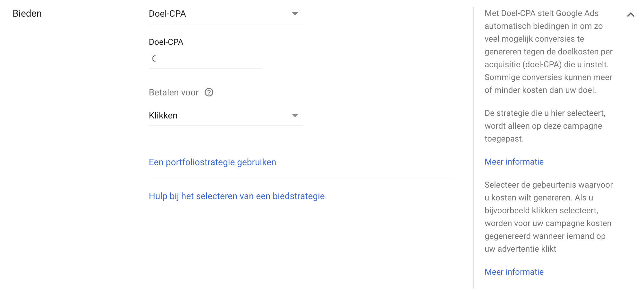
Task: Click the horizontal divider under the portfoliostrategie link
Action: click(x=301, y=179)
